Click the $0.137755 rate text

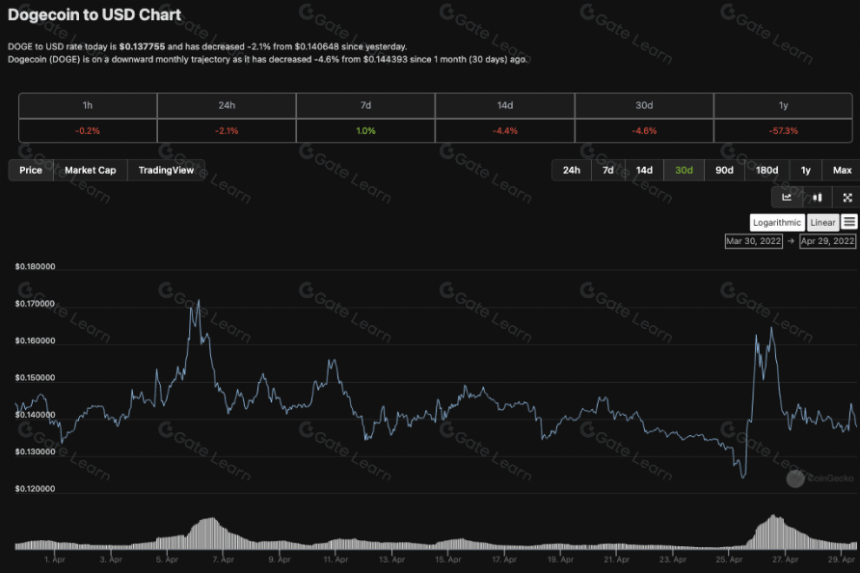coord(142,47)
